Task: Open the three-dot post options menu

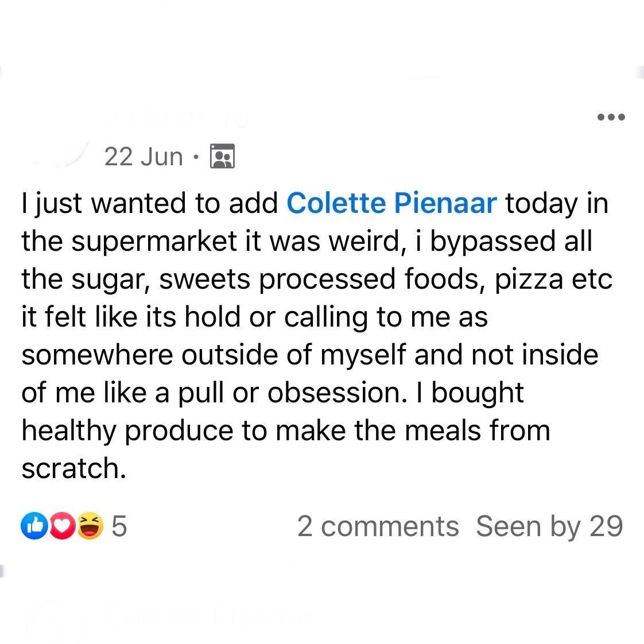Action: pos(611,117)
